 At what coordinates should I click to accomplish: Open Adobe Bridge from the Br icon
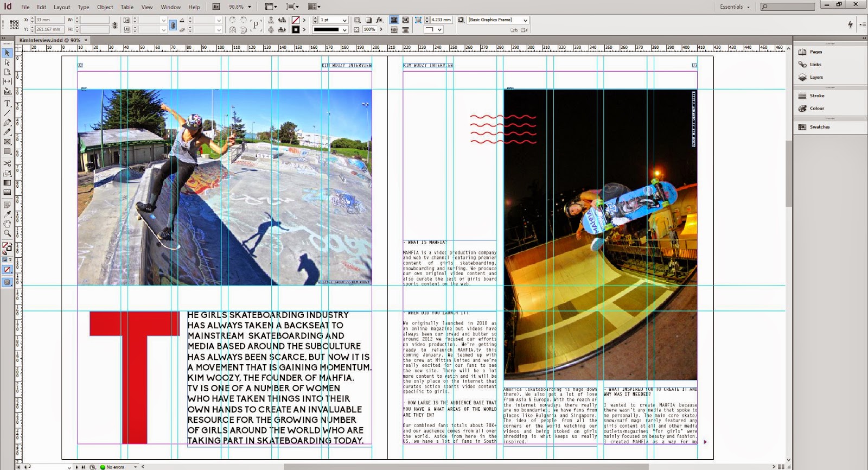click(216, 7)
